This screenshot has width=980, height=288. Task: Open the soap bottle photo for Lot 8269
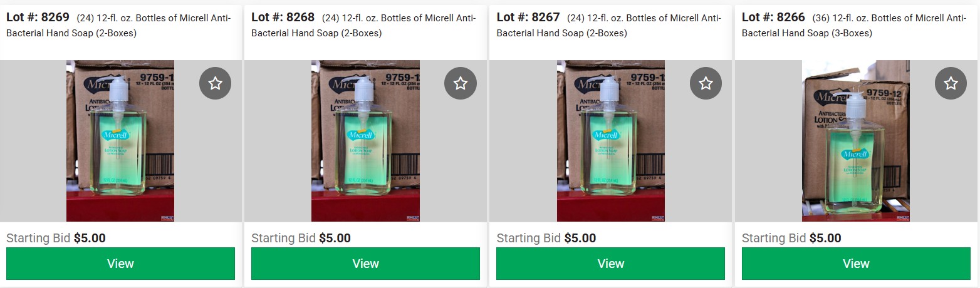click(x=120, y=141)
